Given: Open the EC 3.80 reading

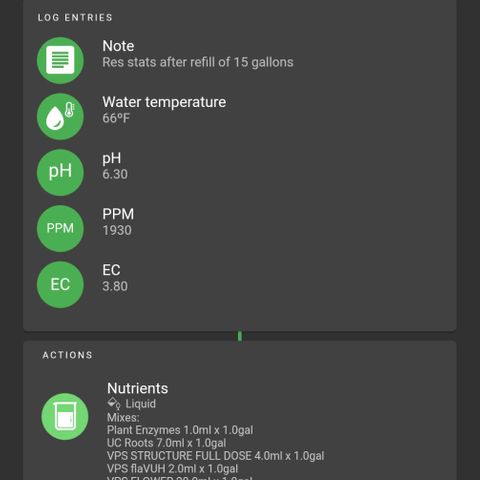Looking at the screenshot, I should click(115, 286).
